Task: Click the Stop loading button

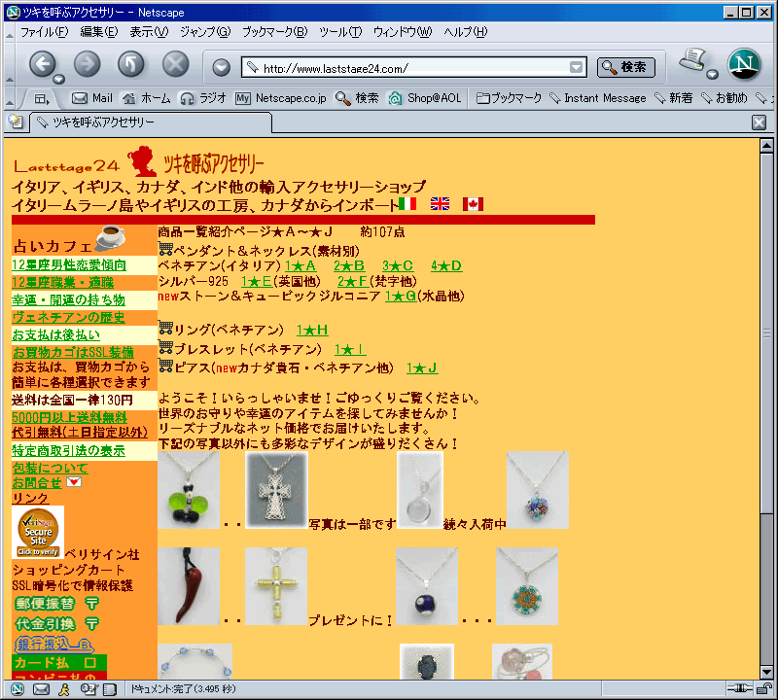Action: click(x=176, y=64)
